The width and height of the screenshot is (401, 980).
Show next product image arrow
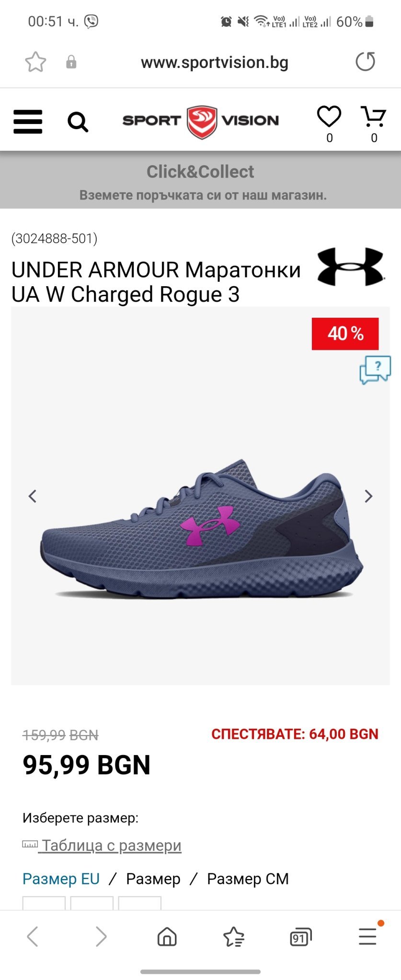coord(368,496)
